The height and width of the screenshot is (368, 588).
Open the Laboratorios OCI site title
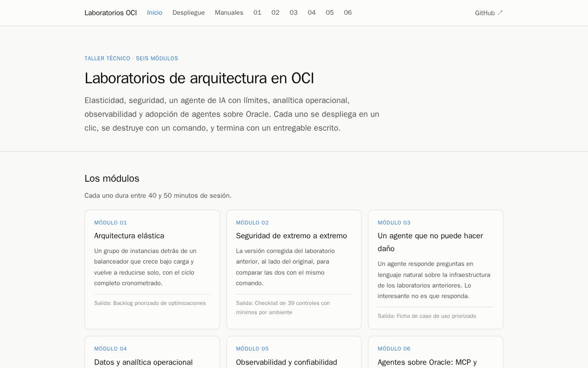click(111, 13)
